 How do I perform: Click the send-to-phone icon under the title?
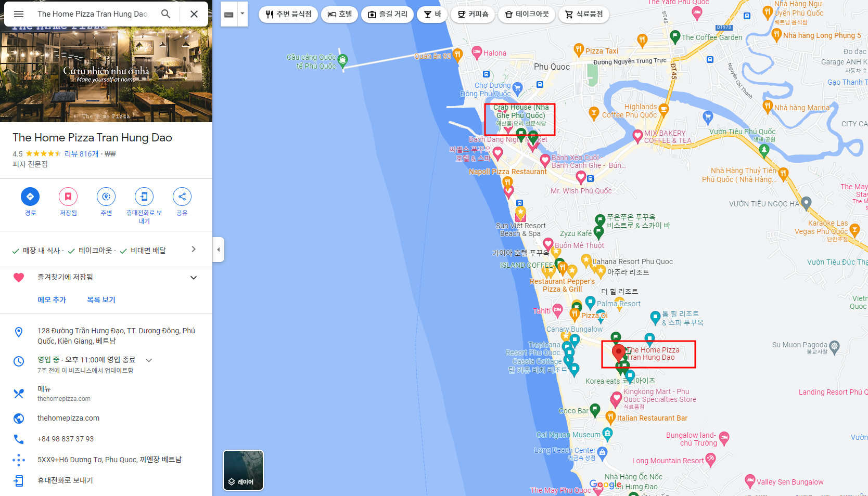coord(144,197)
